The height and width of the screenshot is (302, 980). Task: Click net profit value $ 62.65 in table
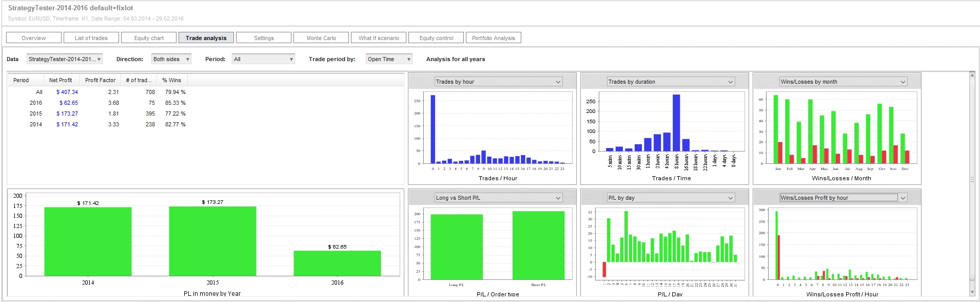(x=69, y=103)
